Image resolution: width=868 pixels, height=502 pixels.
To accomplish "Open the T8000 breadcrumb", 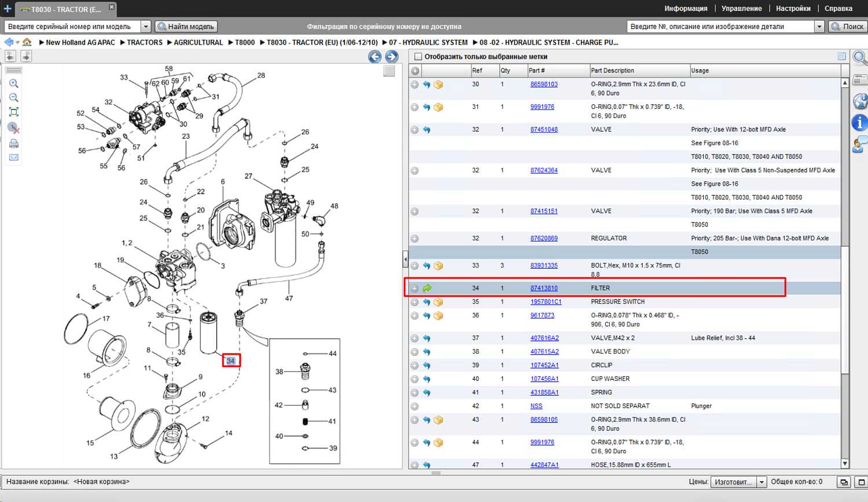I will click(x=245, y=42).
